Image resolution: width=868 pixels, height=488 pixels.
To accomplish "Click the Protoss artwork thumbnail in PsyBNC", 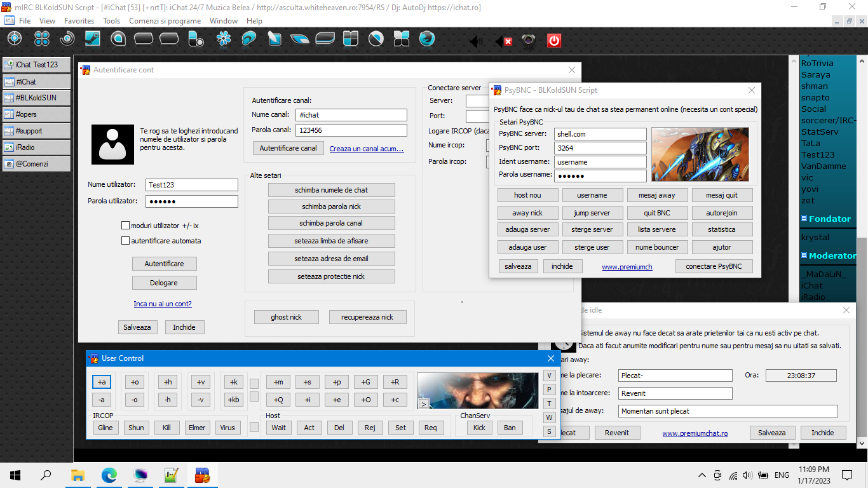I will point(700,154).
